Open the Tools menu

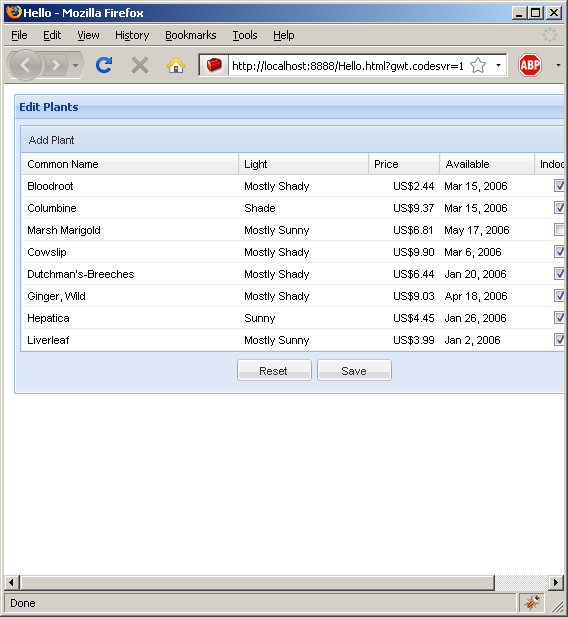pos(245,35)
